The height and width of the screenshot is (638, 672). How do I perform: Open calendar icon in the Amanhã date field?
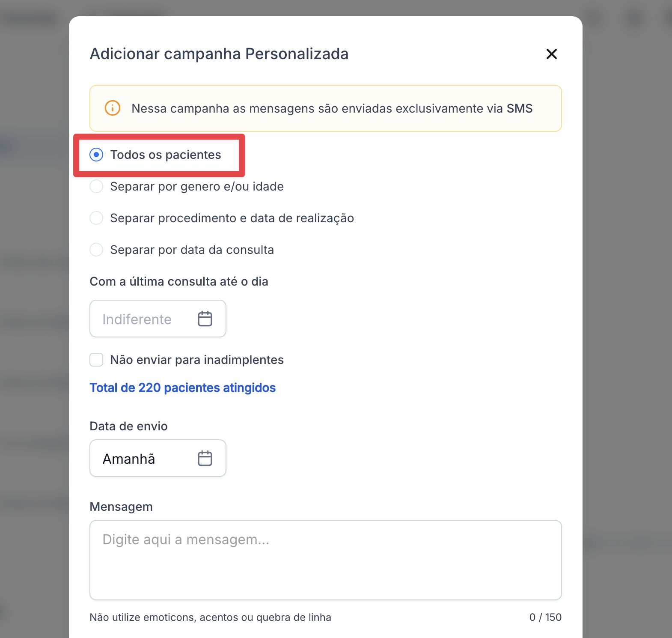tap(205, 458)
